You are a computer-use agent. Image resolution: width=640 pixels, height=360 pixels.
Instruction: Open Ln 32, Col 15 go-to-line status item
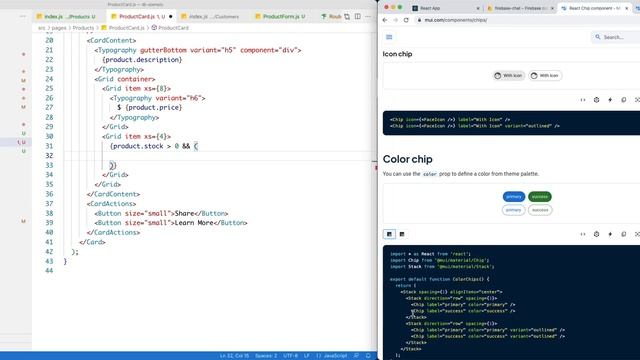pyautogui.click(x=234, y=356)
